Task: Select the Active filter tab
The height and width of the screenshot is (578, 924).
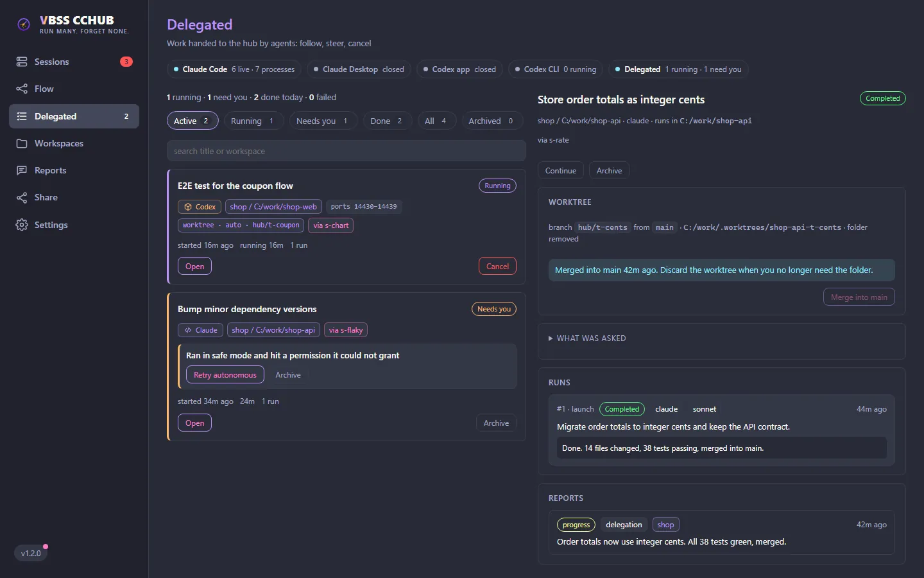Action: 193,121
